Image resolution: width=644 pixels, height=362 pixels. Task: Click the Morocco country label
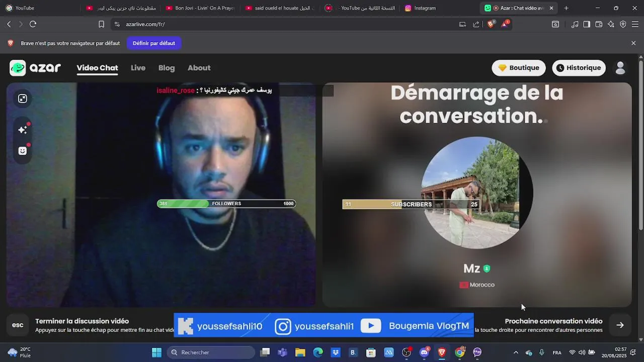point(477,285)
